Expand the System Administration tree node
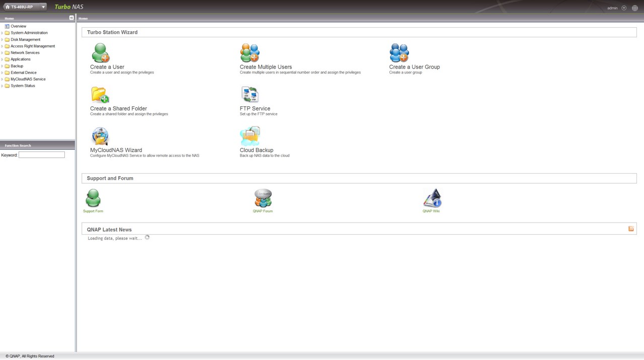 pyautogui.click(x=2, y=33)
